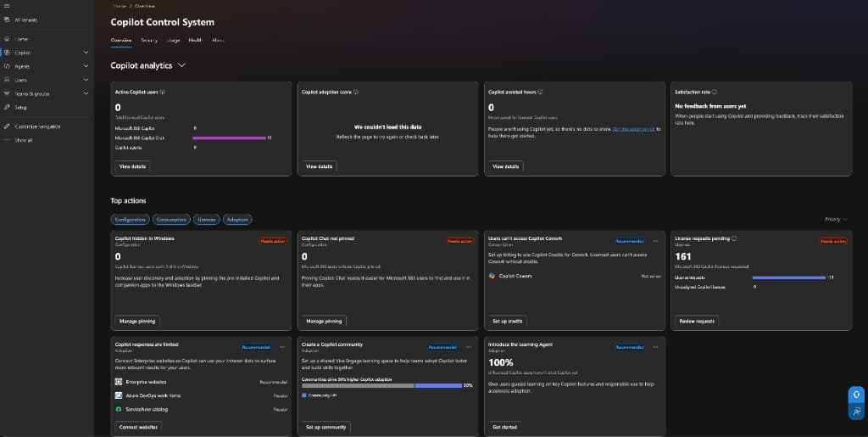
Task: Manage pinning for Copilot hidden in Windows
Action: click(x=137, y=321)
